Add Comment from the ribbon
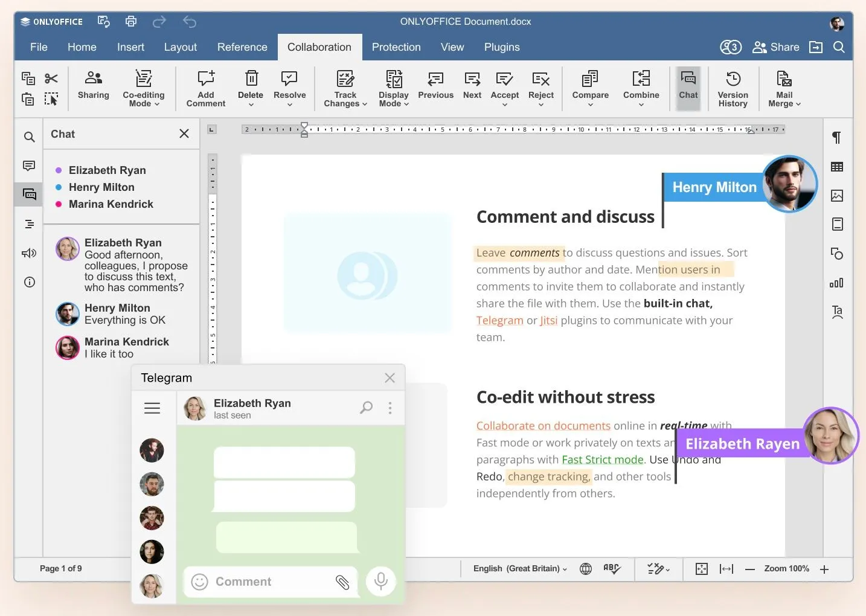Viewport: 866px width, 616px height. pos(206,88)
